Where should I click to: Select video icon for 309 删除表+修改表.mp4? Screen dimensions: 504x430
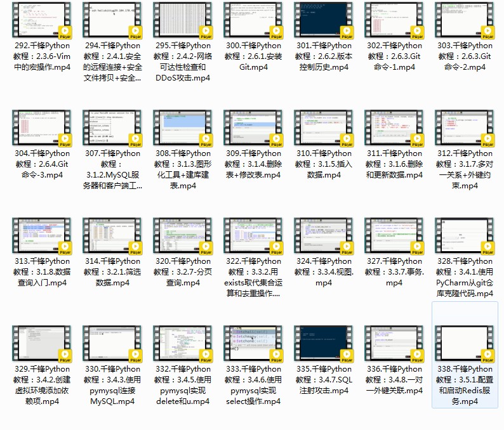point(253,128)
